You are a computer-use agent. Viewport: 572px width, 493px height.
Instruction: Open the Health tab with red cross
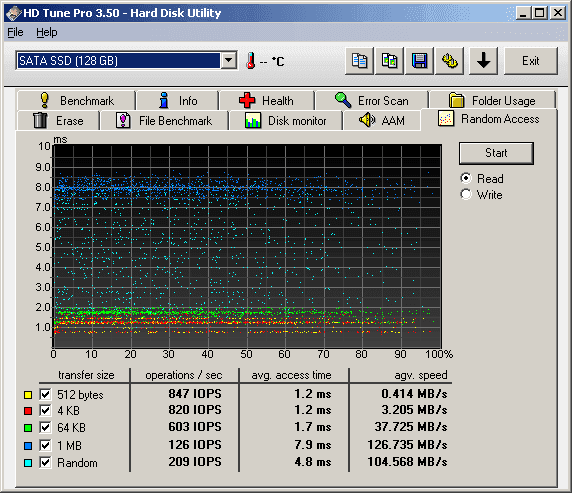pyautogui.click(x=267, y=100)
